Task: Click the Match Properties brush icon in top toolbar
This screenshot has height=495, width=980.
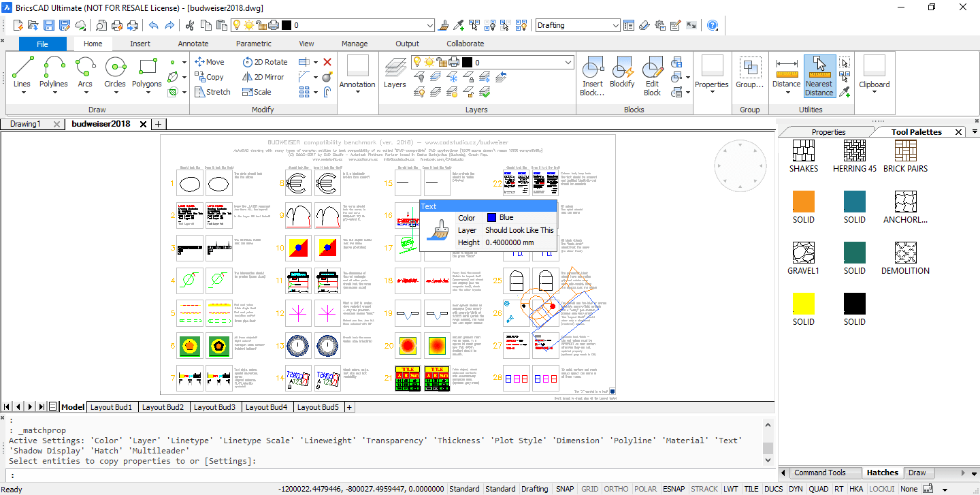Action: pos(444,25)
